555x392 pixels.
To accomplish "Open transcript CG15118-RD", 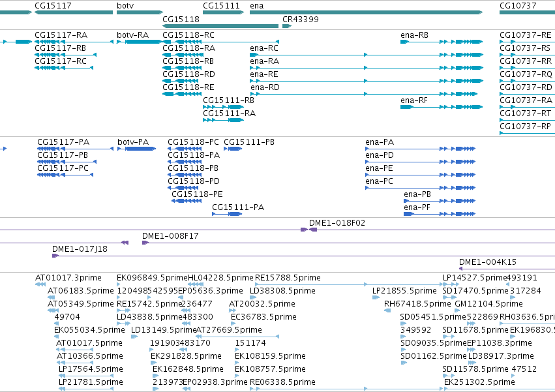I will pyautogui.click(x=188, y=74).
